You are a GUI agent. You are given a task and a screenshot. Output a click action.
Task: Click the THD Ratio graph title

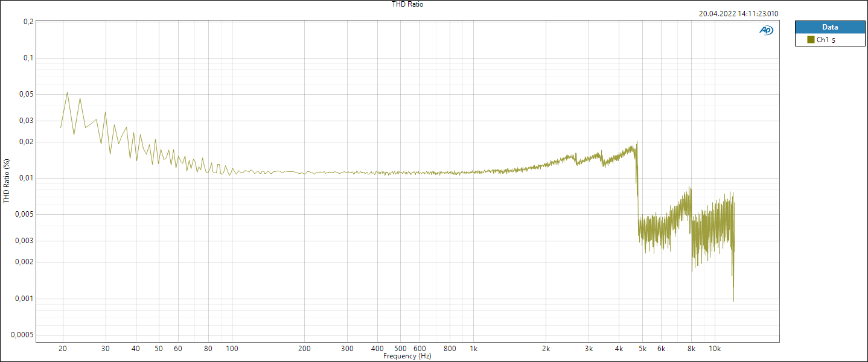pos(407,4)
